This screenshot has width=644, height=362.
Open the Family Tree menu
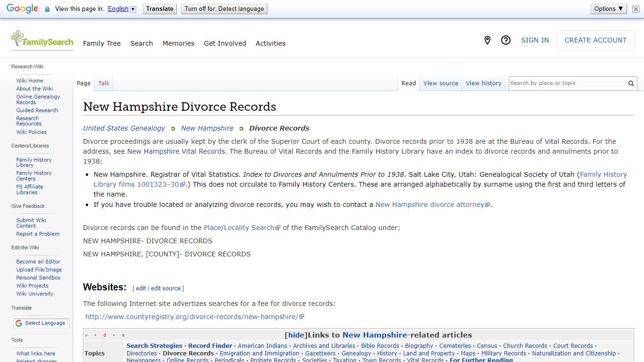[102, 43]
